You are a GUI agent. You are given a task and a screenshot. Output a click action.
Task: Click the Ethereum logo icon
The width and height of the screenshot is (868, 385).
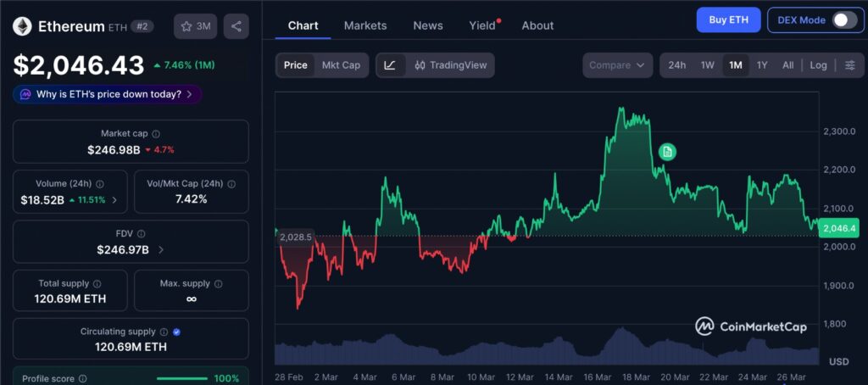coord(23,26)
